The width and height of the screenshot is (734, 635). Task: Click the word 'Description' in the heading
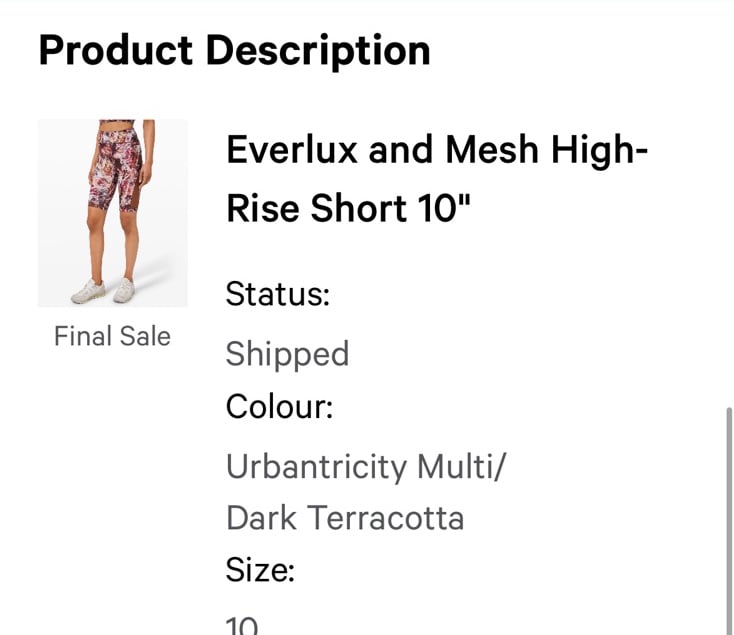(x=318, y=52)
